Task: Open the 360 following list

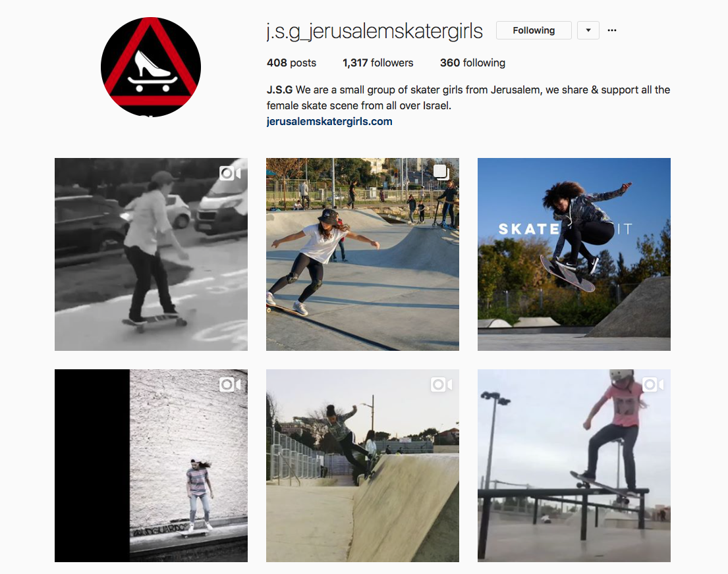Action: coord(472,63)
